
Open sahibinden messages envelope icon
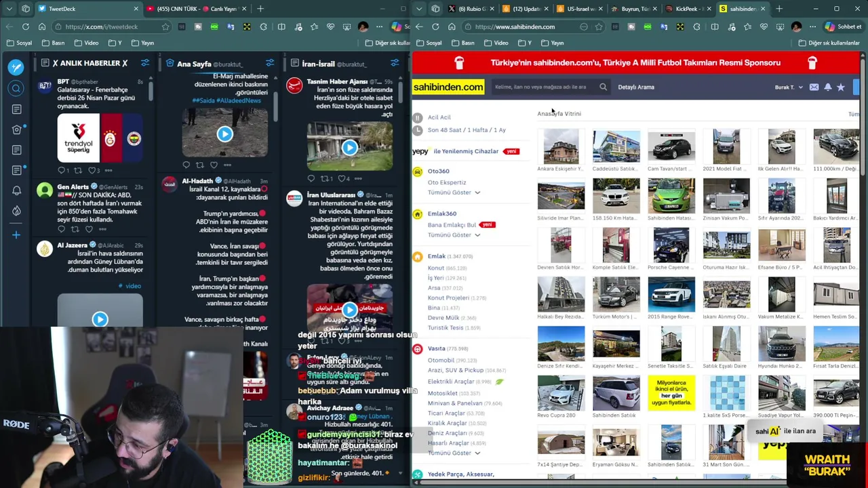[x=814, y=87]
